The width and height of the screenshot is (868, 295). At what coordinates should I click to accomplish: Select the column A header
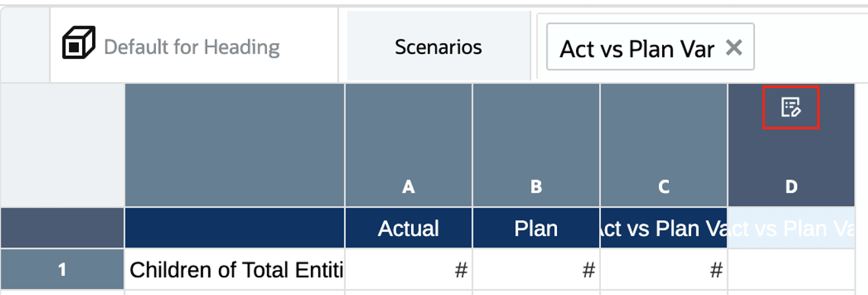408,187
